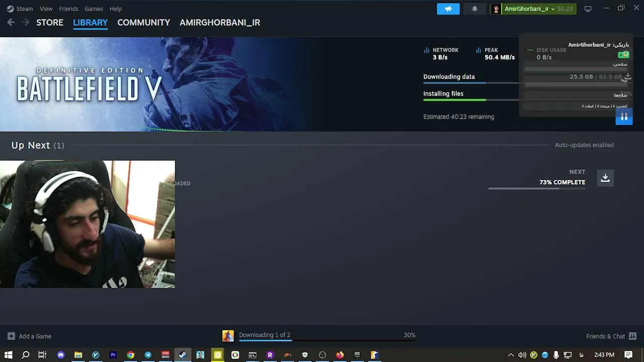Click the account avatar picture
The width and height of the screenshot is (644, 362).
coord(496,9)
